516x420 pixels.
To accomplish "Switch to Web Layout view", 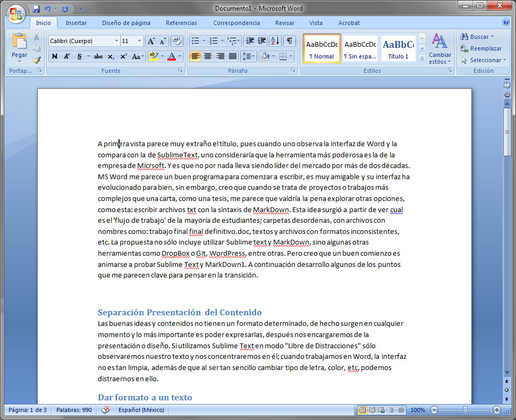I will click(382, 410).
